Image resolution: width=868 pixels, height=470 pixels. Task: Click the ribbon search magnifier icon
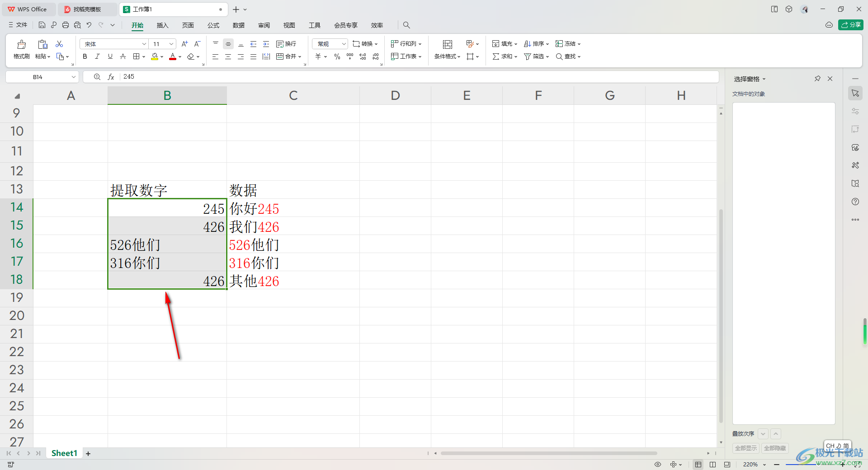pyautogui.click(x=406, y=25)
